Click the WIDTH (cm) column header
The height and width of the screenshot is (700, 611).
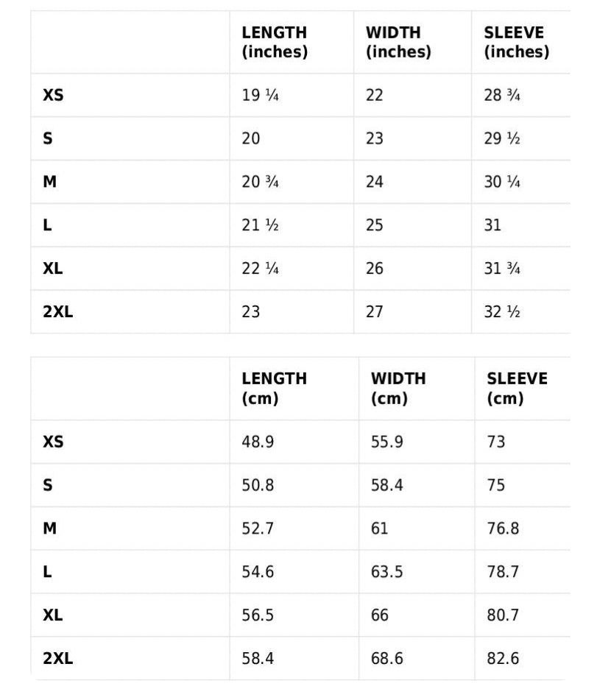coord(398,388)
